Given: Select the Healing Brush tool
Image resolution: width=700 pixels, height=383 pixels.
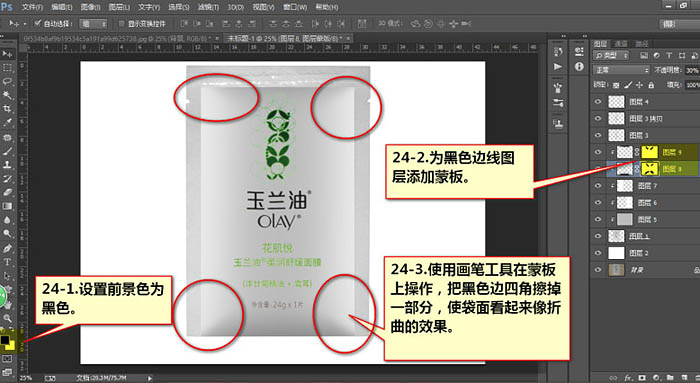Looking at the screenshot, I should click(7, 137).
